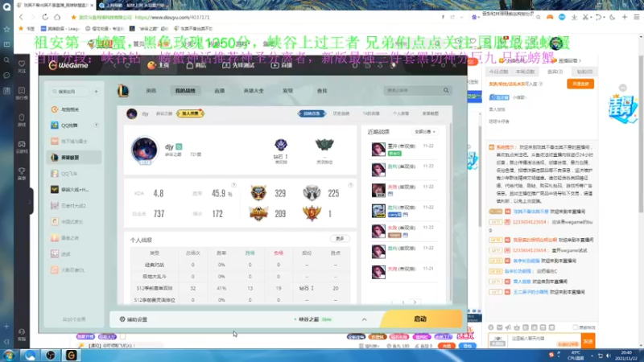The image size is (644, 362).
Task: Toggle 屏蔽特效 checkbox in chat
Action: [576, 327]
